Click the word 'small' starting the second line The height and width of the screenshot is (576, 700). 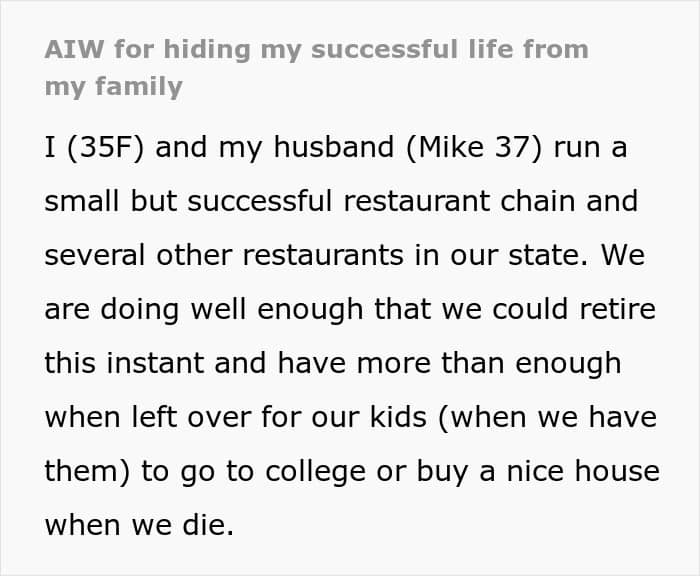point(82,201)
